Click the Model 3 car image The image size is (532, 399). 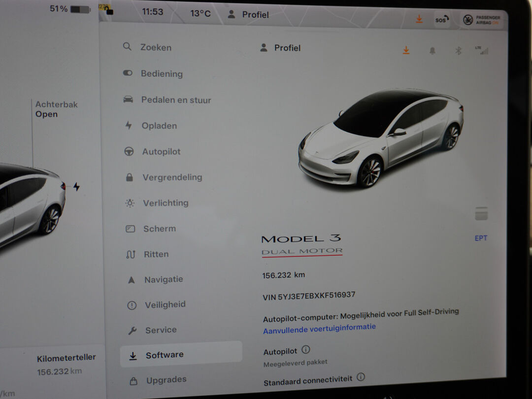(381, 137)
